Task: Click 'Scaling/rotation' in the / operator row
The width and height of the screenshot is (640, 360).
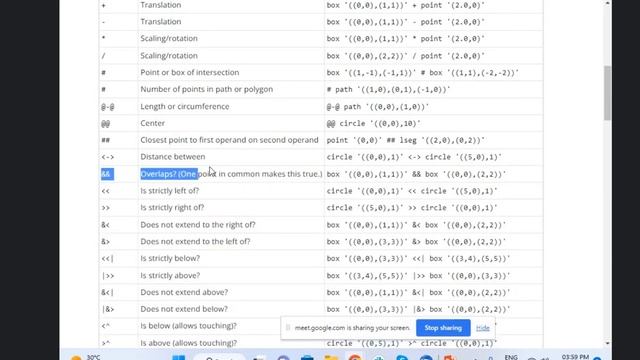Action: [169, 56]
